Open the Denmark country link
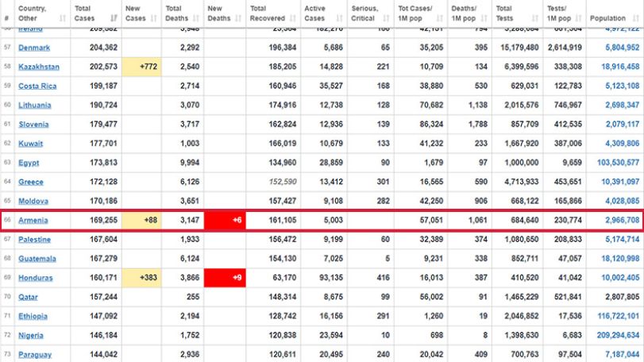This screenshot has height=362, width=644. coord(34,48)
